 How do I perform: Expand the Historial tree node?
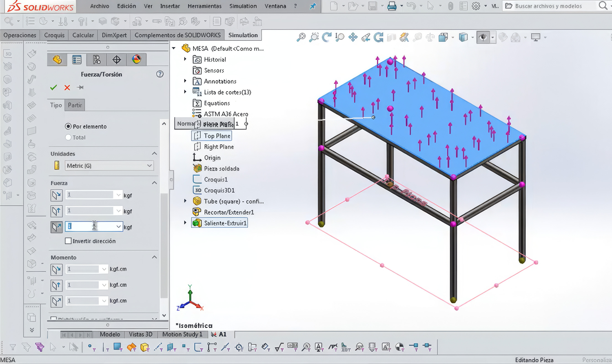coord(185,59)
